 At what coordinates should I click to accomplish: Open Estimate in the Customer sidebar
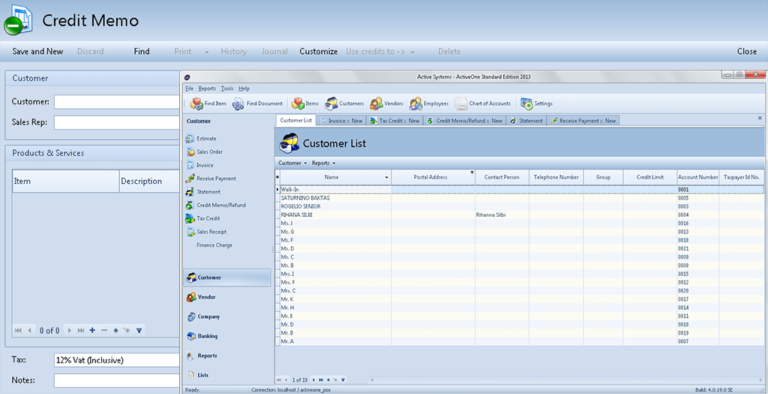coord(201,139)
